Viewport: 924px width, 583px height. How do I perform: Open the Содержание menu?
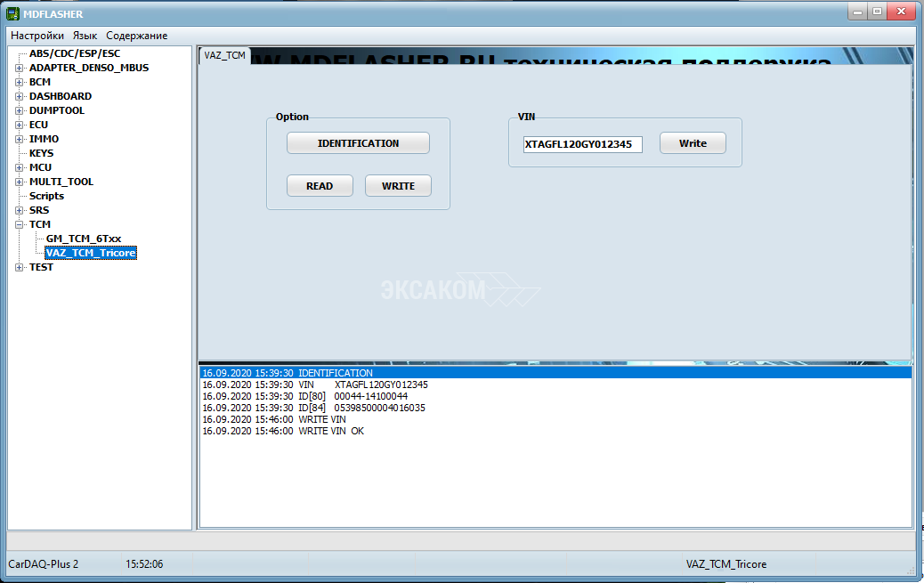point(136,36)
